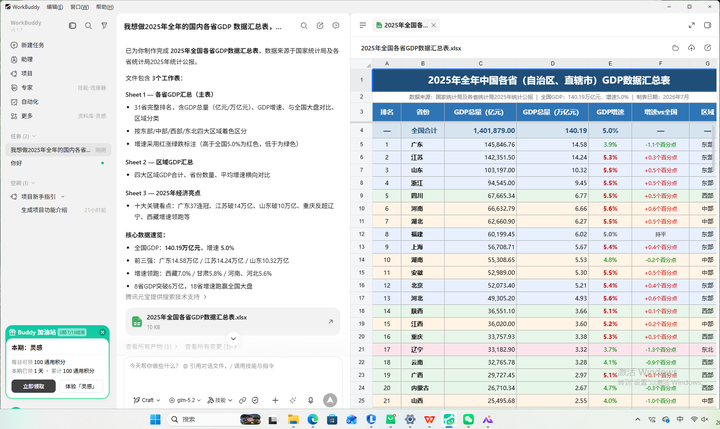The height and width of the screenshot is (429, 720).
Task: Open the Craft mode dropdown
Action: (x=147, y=400)
